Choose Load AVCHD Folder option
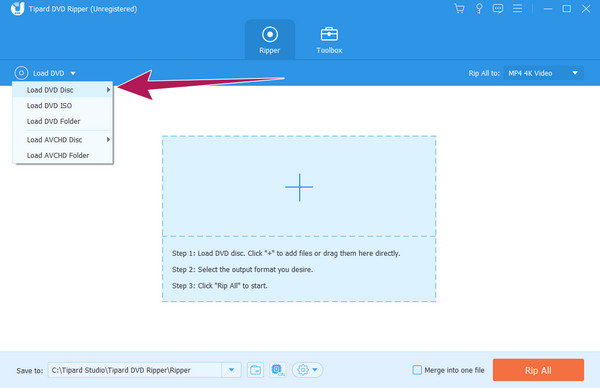The height and width of the screenshot is (388, 600). coord(63,155)
